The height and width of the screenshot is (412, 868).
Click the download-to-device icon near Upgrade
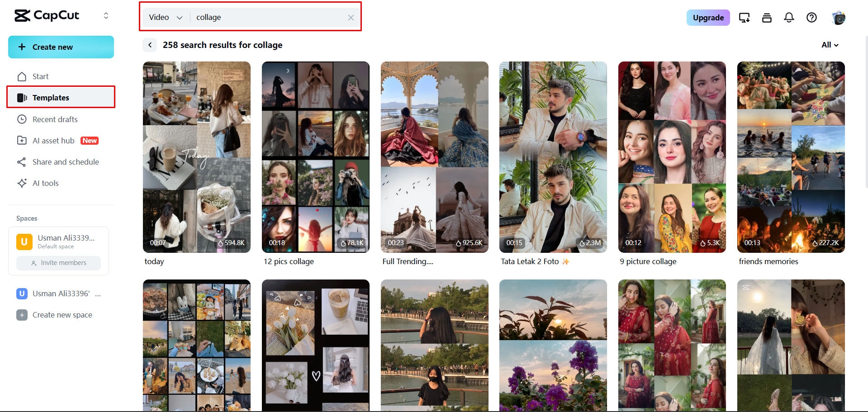click(x=744, y=18)
